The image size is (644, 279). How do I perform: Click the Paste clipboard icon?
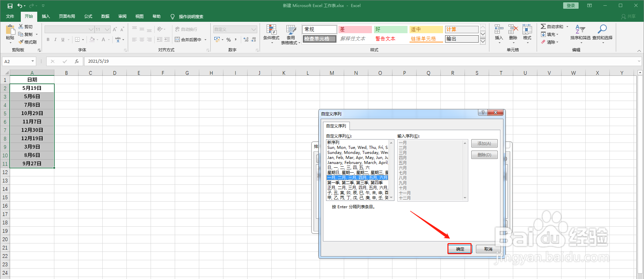pos(10,30)
